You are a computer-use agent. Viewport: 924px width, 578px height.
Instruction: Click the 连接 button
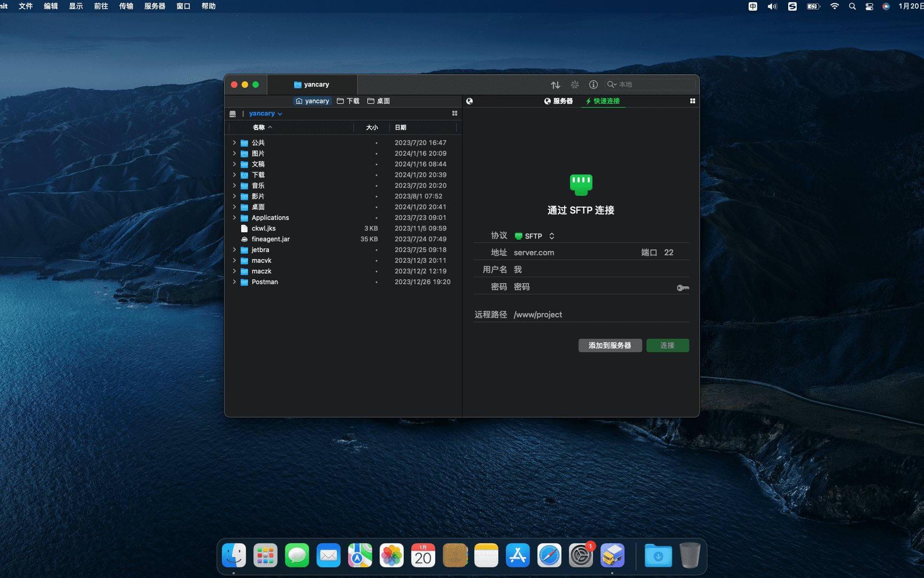(x=667, y=346)
